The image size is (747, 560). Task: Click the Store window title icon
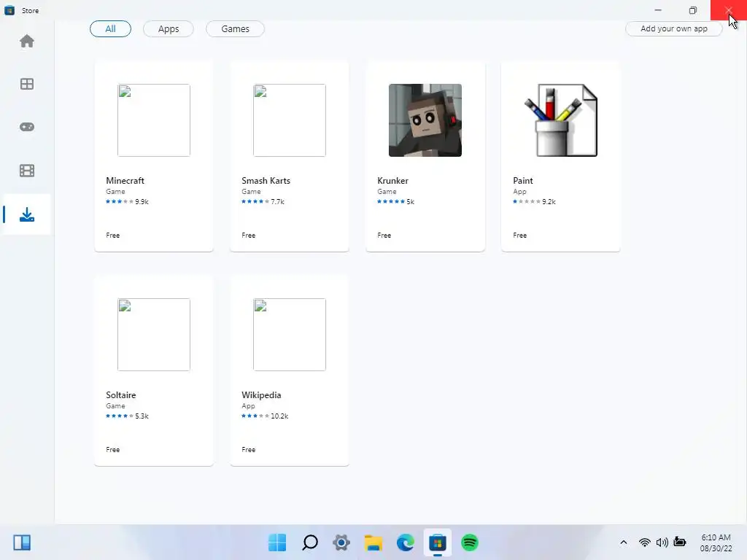9,10
